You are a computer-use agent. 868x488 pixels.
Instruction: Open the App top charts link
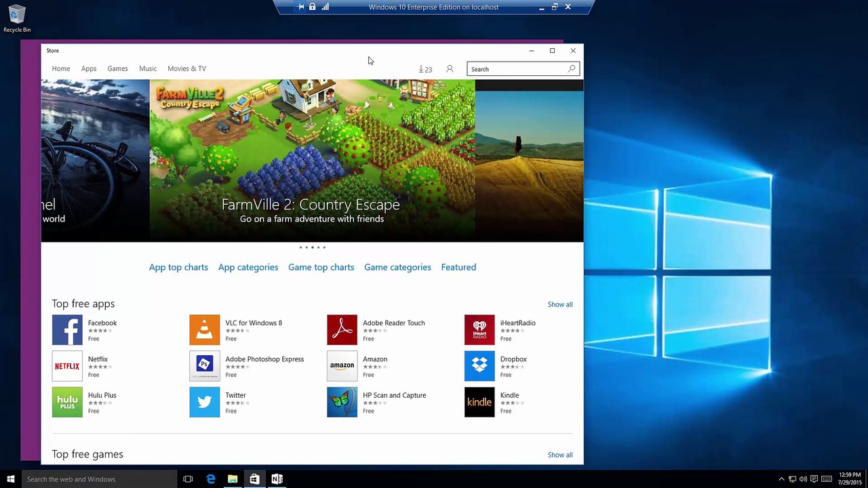(178, 267)
